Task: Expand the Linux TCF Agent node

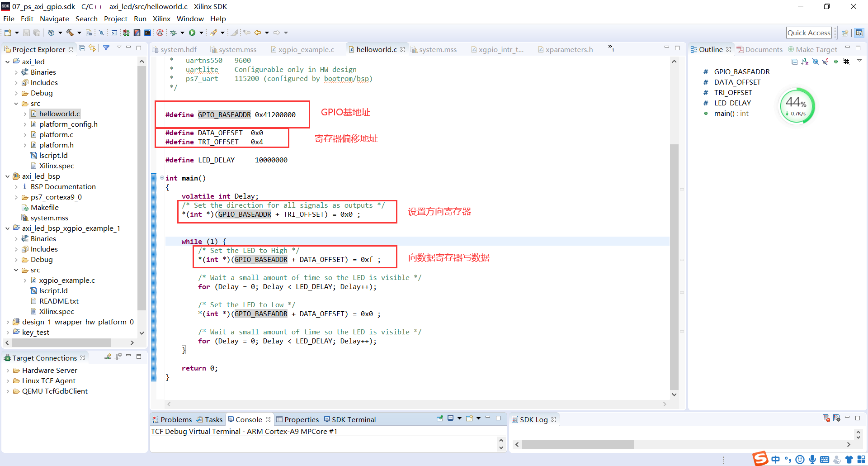Action: click(8, 380)
